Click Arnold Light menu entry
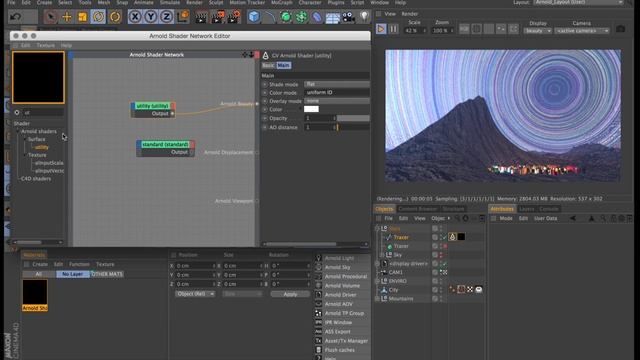Screen dimensions: 640x360 [340, 258]
